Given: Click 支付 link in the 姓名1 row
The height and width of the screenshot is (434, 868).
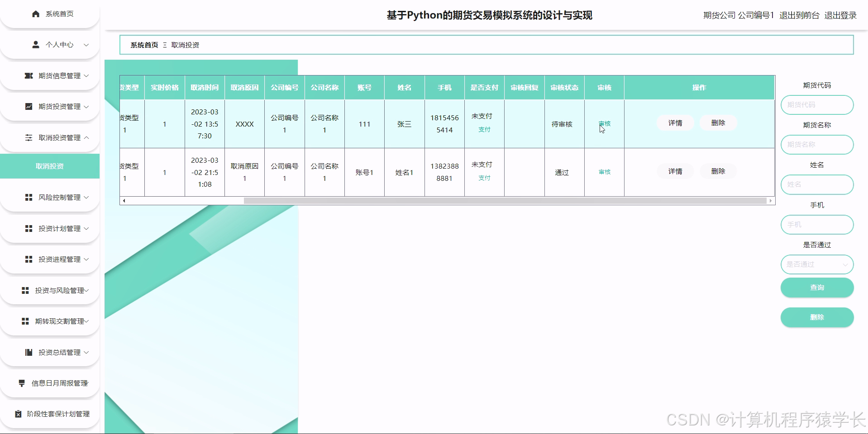Looking at the screenshot, I should point(484,178).
